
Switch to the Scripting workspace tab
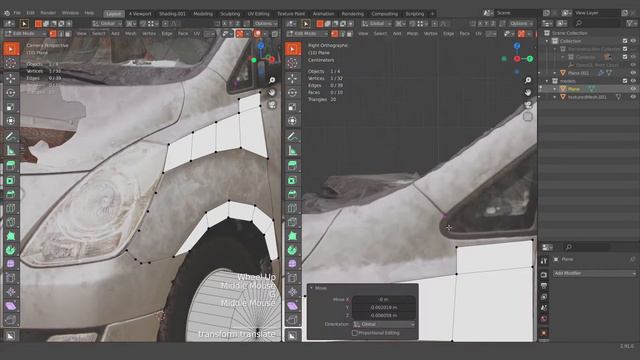[x=415, y=13]
